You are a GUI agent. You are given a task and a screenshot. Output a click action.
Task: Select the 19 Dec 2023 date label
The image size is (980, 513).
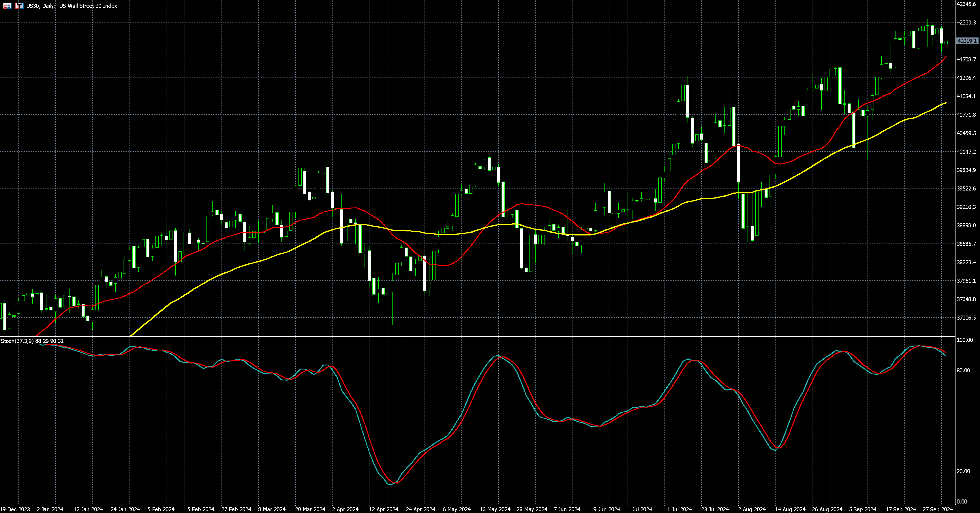pyautogui.click(x=15, y=509)
